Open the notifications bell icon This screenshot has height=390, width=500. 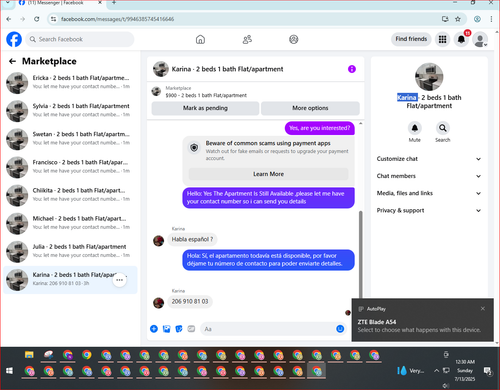click(461, 39)
